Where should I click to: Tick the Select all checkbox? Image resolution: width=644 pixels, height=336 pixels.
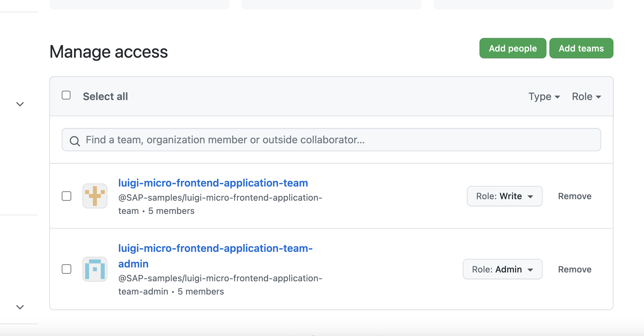(66, 95)
